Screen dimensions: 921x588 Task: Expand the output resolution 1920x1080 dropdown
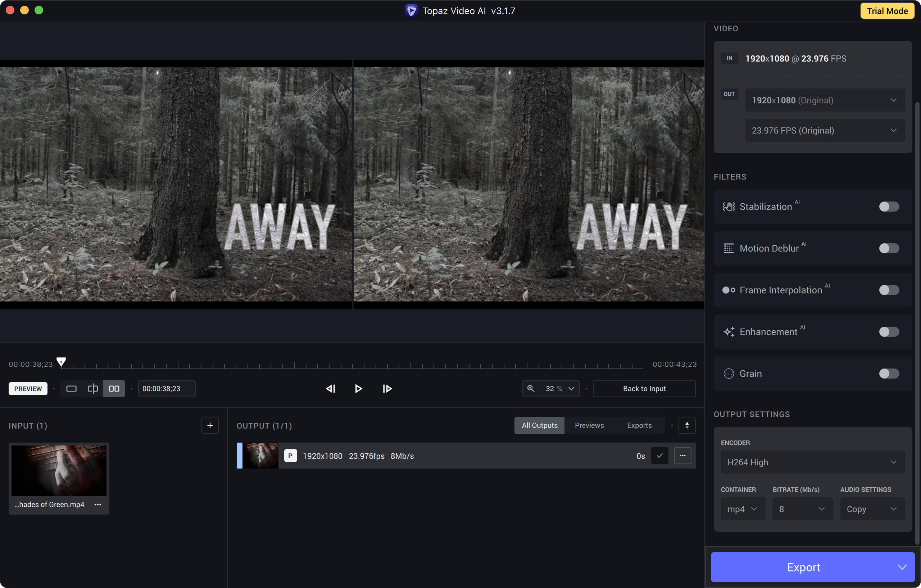pos(825,100)
